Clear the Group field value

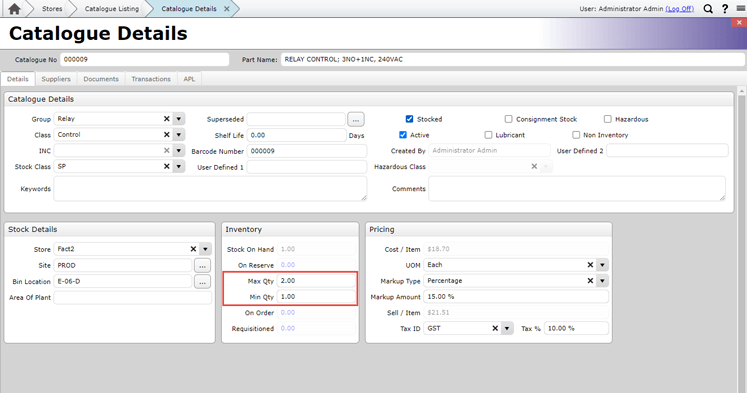[167, 119]
